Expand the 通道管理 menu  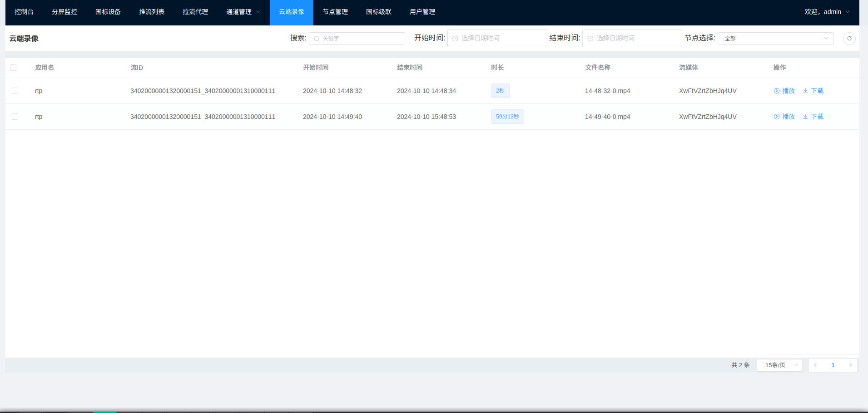tap(243, 12)
